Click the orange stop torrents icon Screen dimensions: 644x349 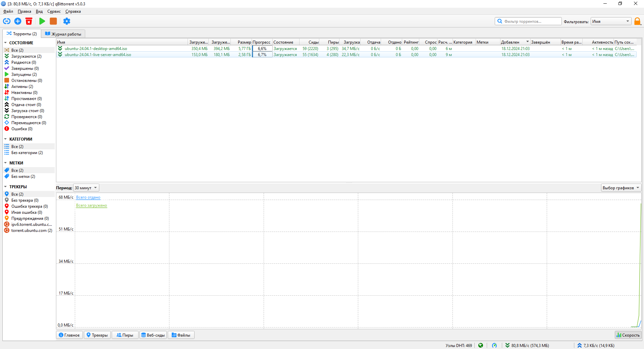[x=53, y=21]
